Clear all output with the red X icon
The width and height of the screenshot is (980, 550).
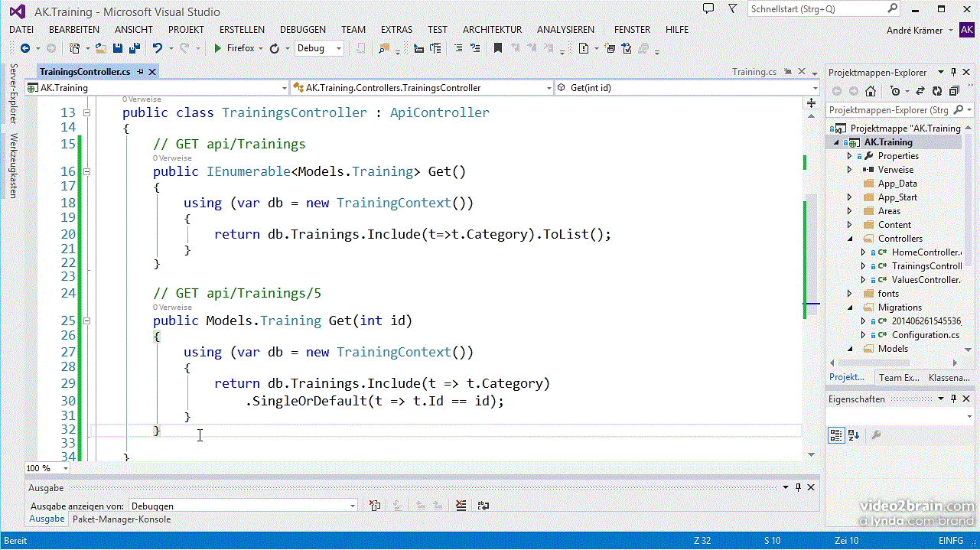point(461,506)
